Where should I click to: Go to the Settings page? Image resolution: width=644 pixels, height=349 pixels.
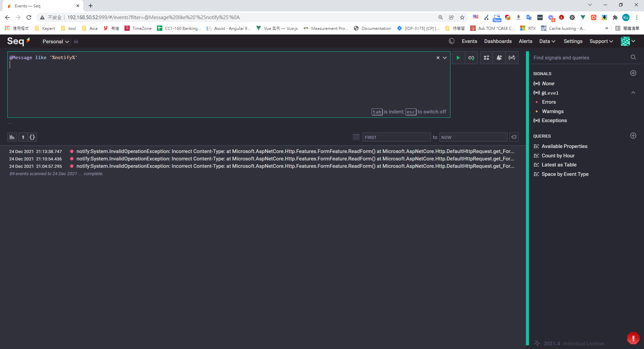coord(573,41)
